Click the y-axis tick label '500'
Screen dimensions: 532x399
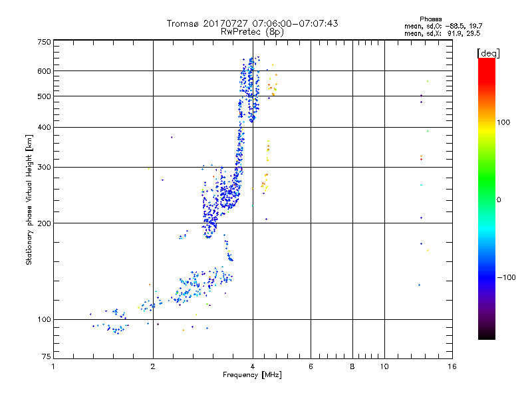(x=44, y=96)
